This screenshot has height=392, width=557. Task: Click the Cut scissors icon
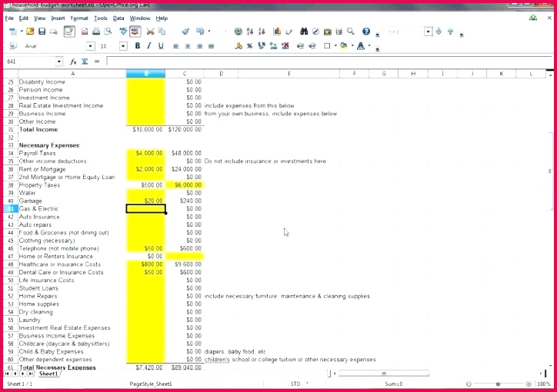(x=150, y=32)
